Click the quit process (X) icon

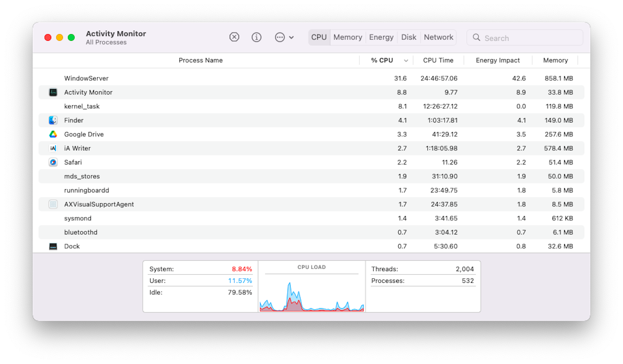pos(234,37)
